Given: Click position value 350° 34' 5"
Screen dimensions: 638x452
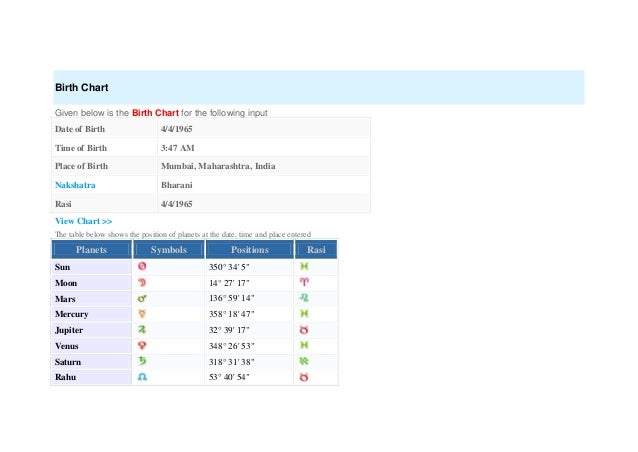Looking at the screenshot, I should tap(229, 267).
